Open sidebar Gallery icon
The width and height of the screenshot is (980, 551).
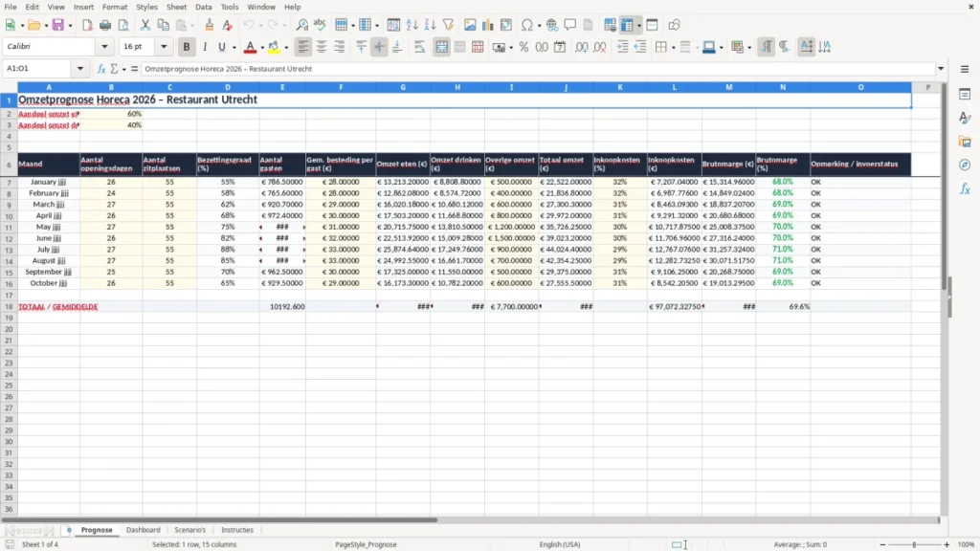click(965, 142)
